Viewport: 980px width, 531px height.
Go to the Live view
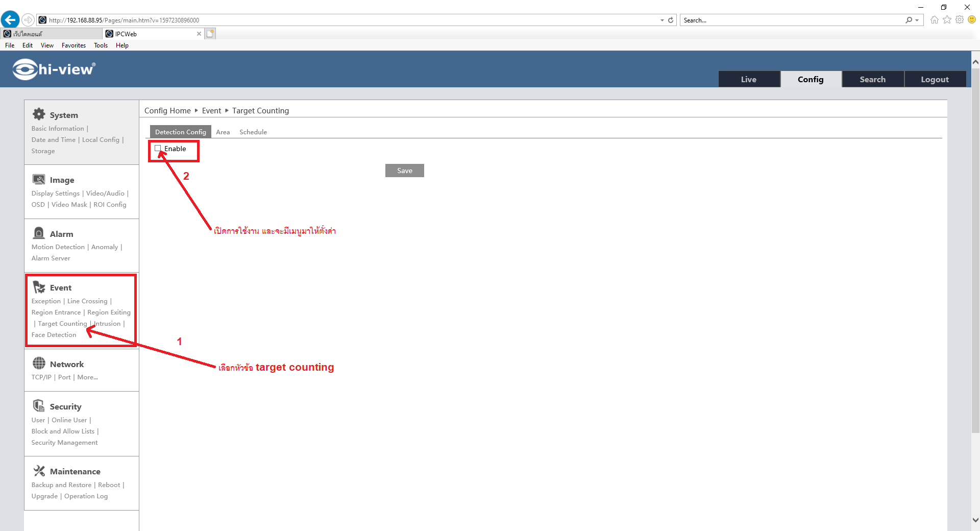point(748,80)
